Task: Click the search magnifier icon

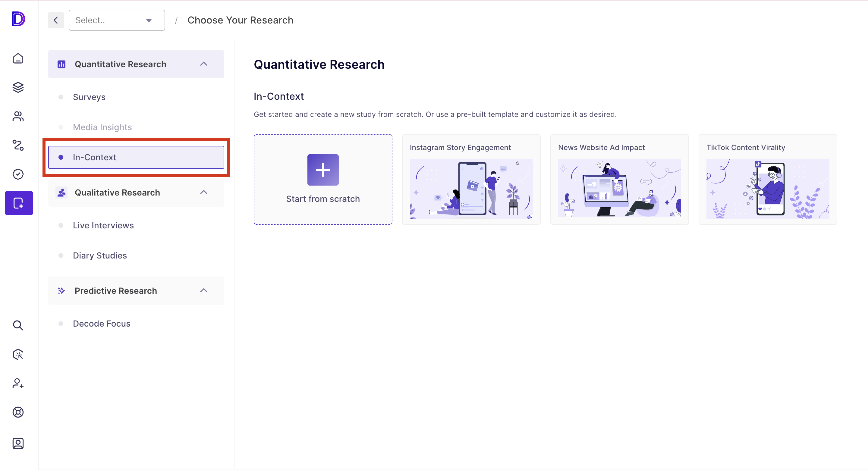Action: point(18,325)
